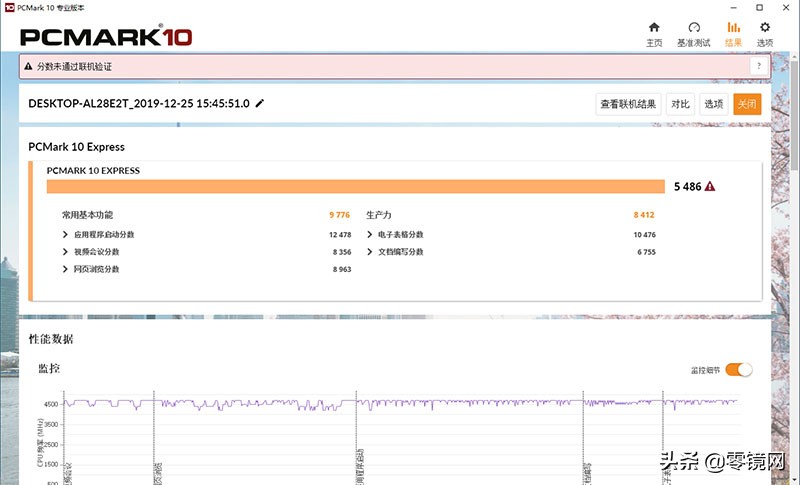Click the 12 478 app startup score

(340, 235)
